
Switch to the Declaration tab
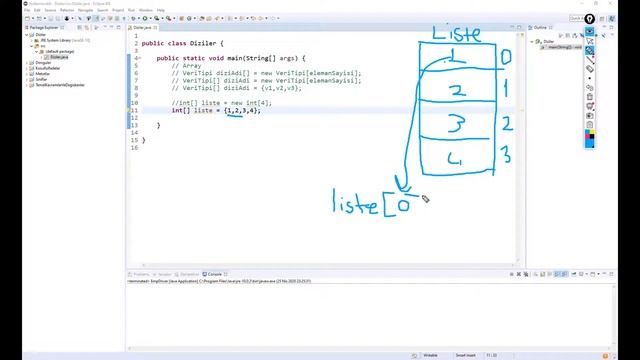[187, 274]
